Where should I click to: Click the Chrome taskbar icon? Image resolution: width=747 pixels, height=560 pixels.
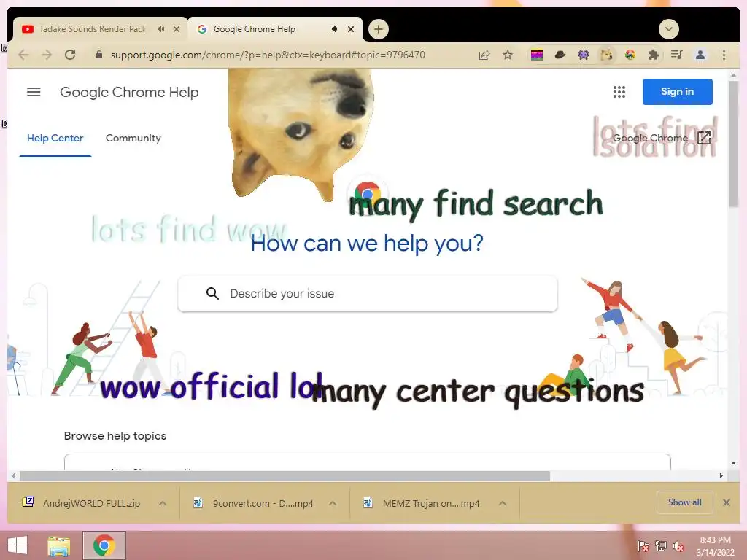pyautogui.click(x=104, y=545)
